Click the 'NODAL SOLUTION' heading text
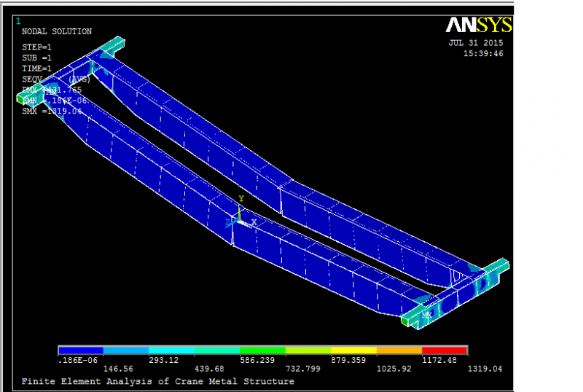The height and width of the screenshot is (392, 583). 57,31
